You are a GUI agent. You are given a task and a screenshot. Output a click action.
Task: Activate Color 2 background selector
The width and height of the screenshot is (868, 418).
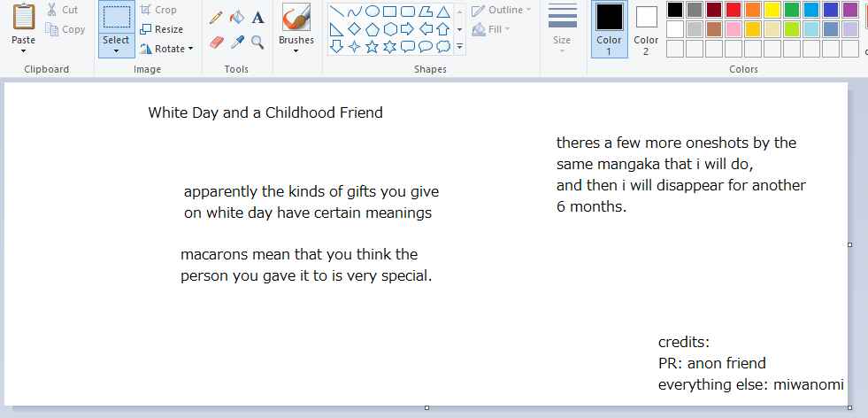click(646, 30)
